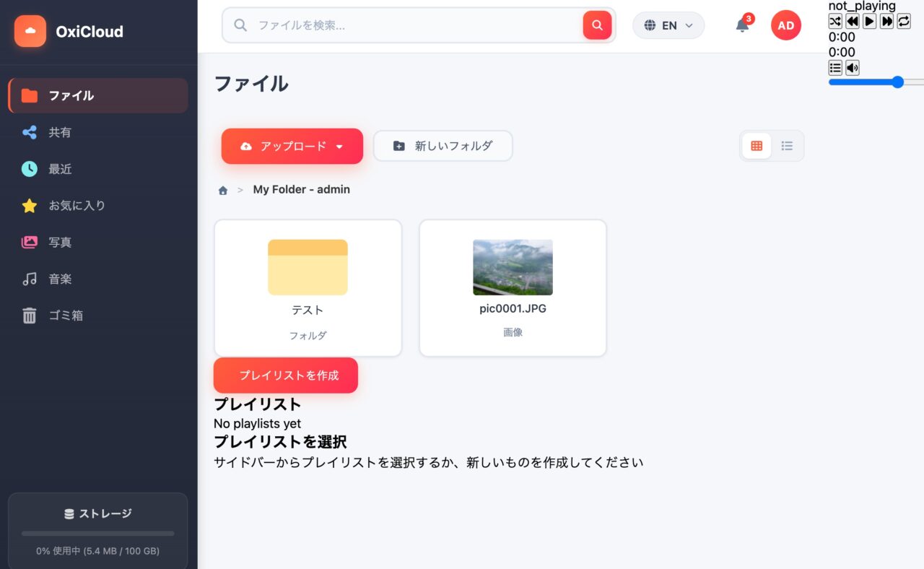
Task: Mute the player with the speaker button
Action: pos(853,68)
